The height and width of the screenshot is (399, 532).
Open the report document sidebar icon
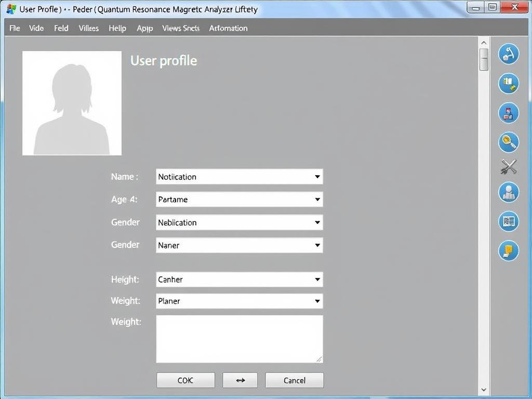[509, 221]
